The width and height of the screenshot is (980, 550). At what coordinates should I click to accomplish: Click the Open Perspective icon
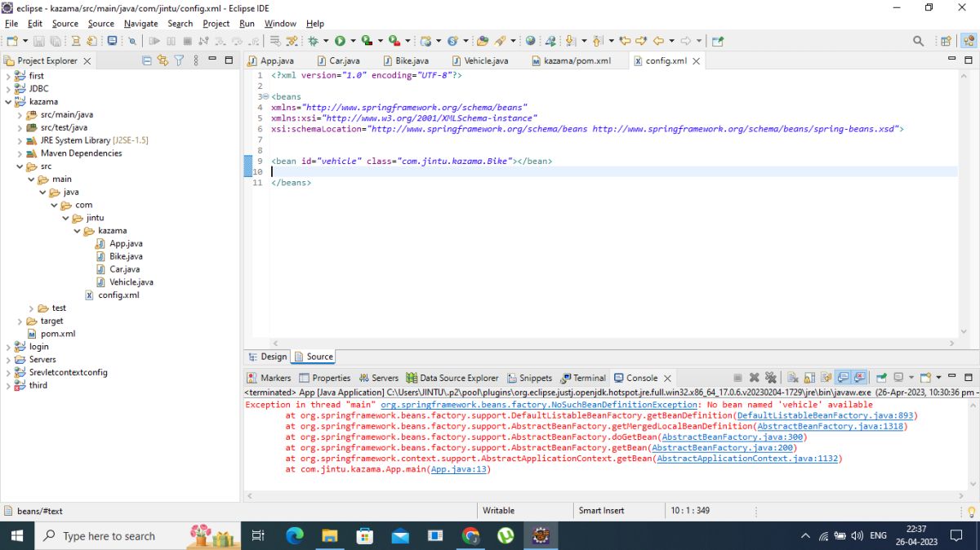946,41
